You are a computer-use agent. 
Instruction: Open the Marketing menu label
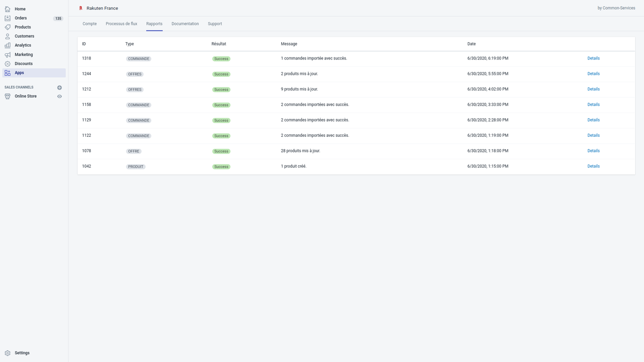coord(24,55)
